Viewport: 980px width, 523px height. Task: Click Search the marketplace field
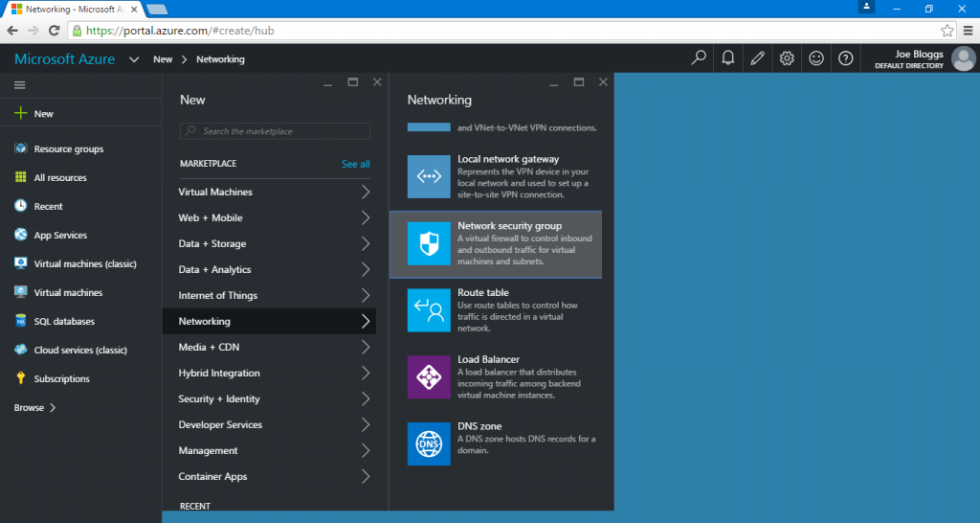pyautogui.click(x=275, y=130)
